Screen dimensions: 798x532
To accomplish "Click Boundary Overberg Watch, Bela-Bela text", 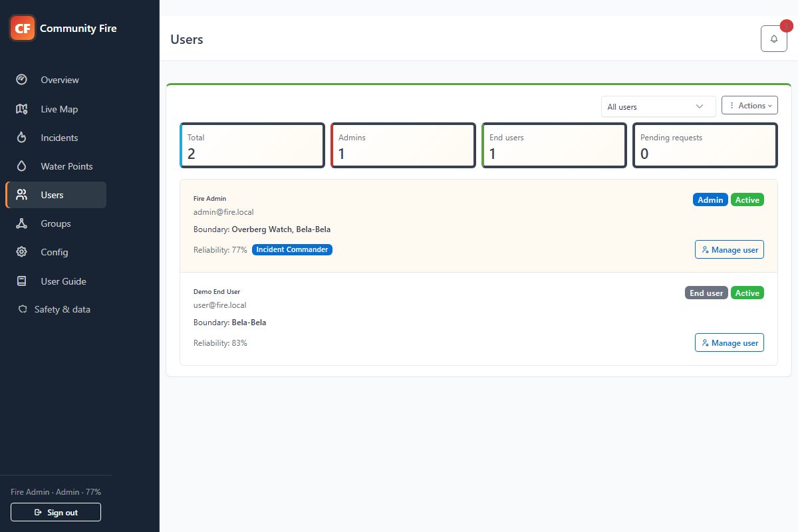I will click(x=262, y=229).
